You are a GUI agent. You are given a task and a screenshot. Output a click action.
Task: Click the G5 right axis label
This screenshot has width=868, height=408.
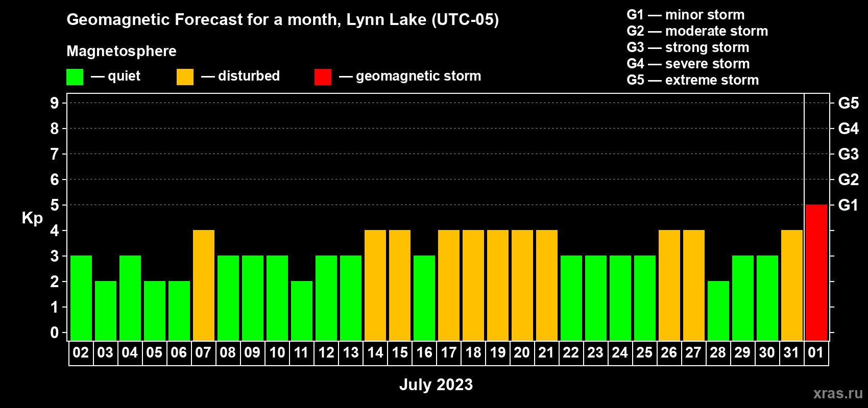[849, 103]
